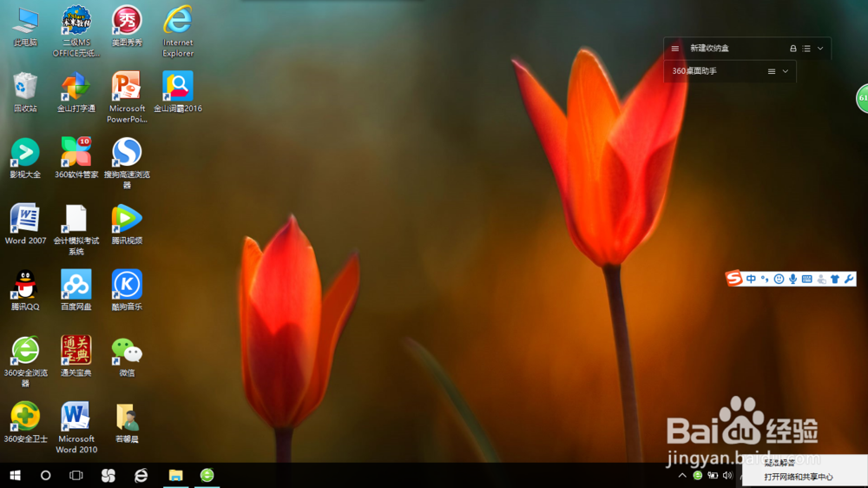Launch 金山打字通 typing app
Image resolution: width=868 pixels, height=488 pixels.
(x=76, y=93)
